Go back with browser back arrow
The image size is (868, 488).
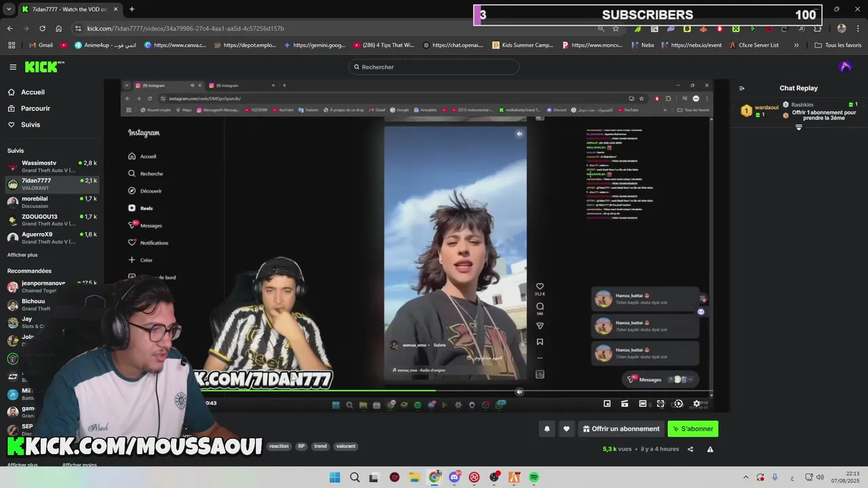[9, 28]
